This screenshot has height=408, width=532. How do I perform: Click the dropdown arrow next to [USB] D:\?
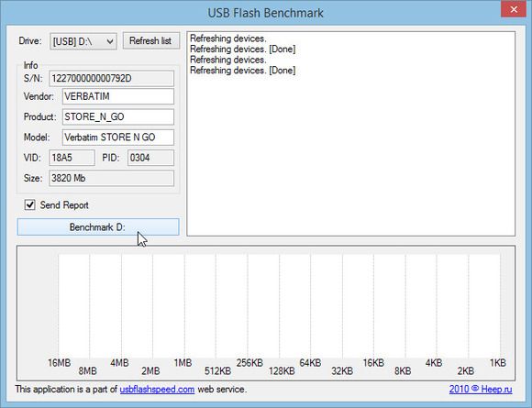click(x=110, y=41)
